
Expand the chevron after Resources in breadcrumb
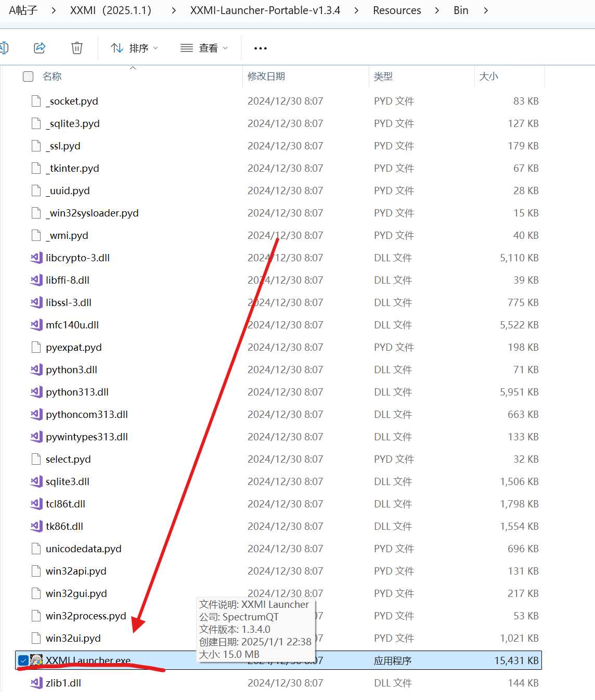pyautogui.click(x=437, y=10)
